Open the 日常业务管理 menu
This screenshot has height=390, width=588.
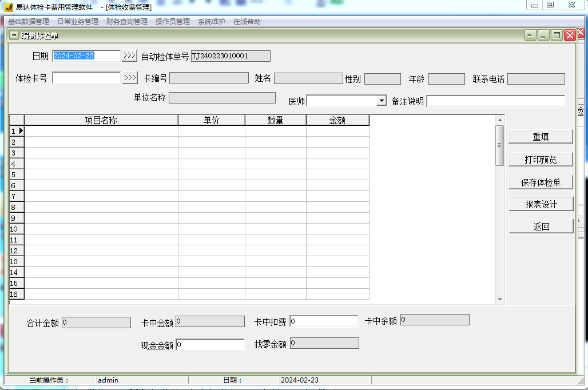point(78,22)
